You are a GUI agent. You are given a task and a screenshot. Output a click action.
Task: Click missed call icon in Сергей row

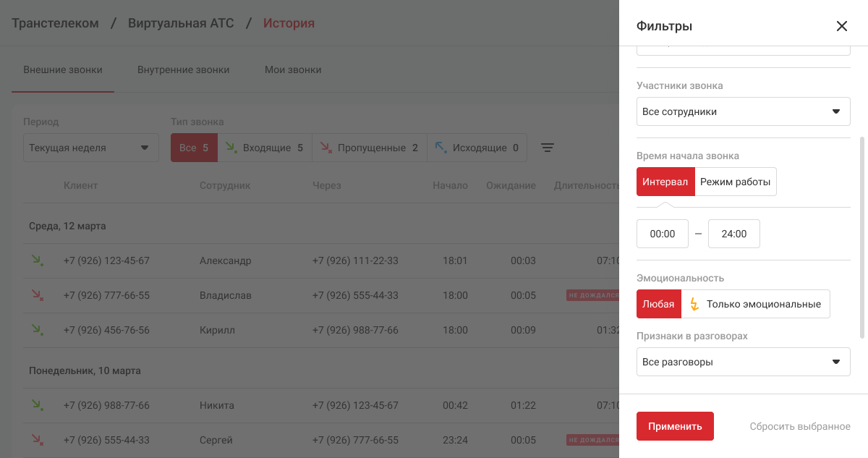point(36,440)
